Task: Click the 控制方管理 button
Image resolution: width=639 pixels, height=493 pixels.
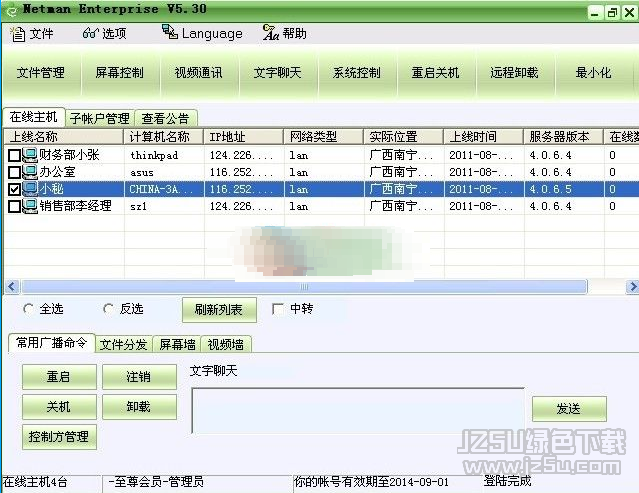Action: pos(59,437)
